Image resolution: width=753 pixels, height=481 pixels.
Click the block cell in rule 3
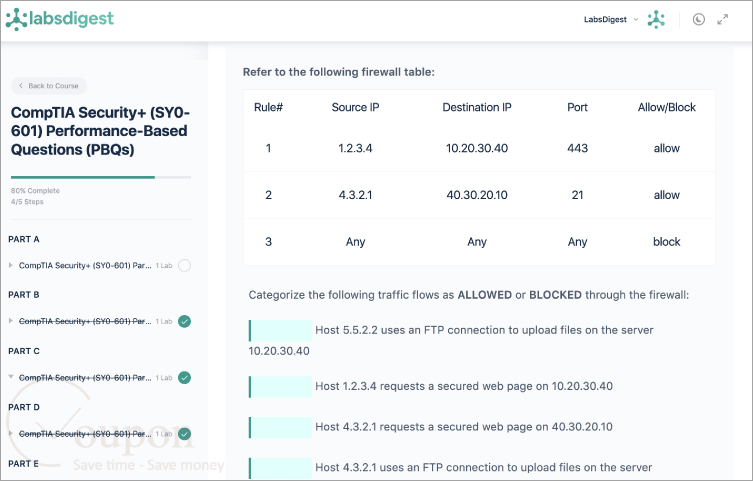(667, 242)
